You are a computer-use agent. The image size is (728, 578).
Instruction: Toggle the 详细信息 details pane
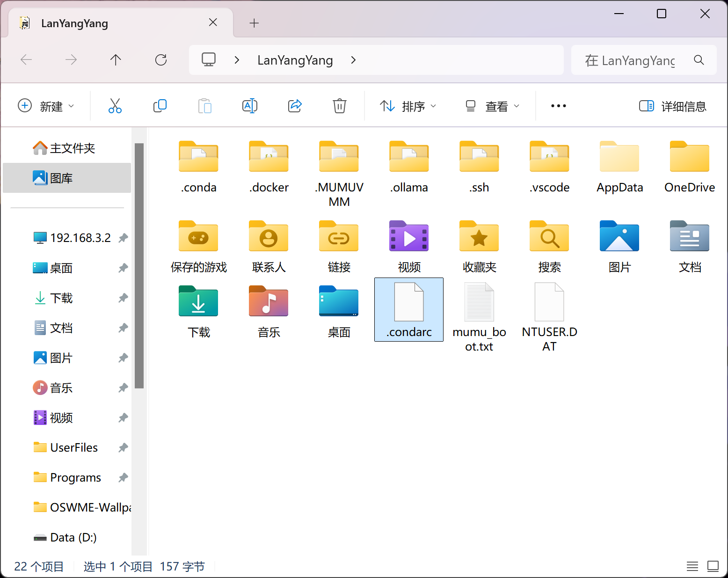pyautogui.click(x=672, y=106)
